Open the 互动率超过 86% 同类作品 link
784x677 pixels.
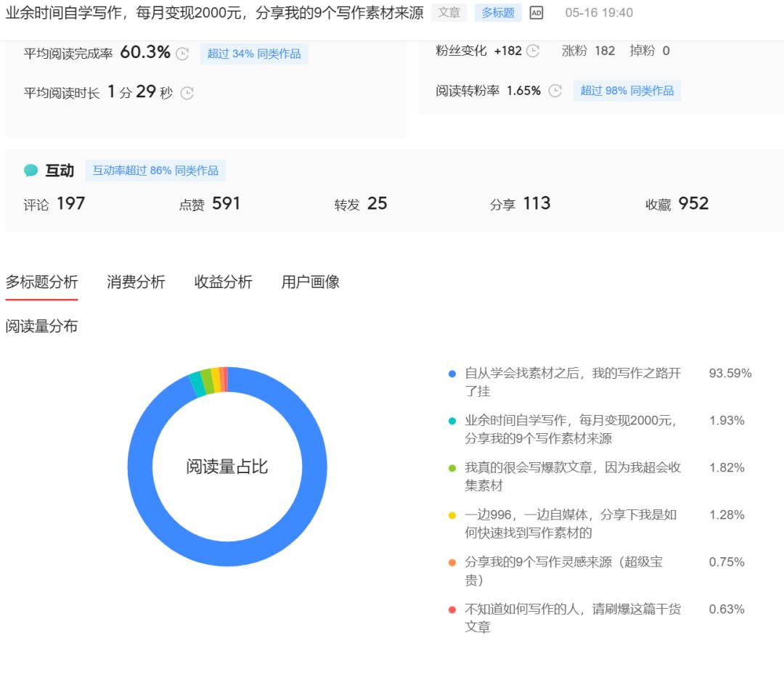[x=157, y=171]
